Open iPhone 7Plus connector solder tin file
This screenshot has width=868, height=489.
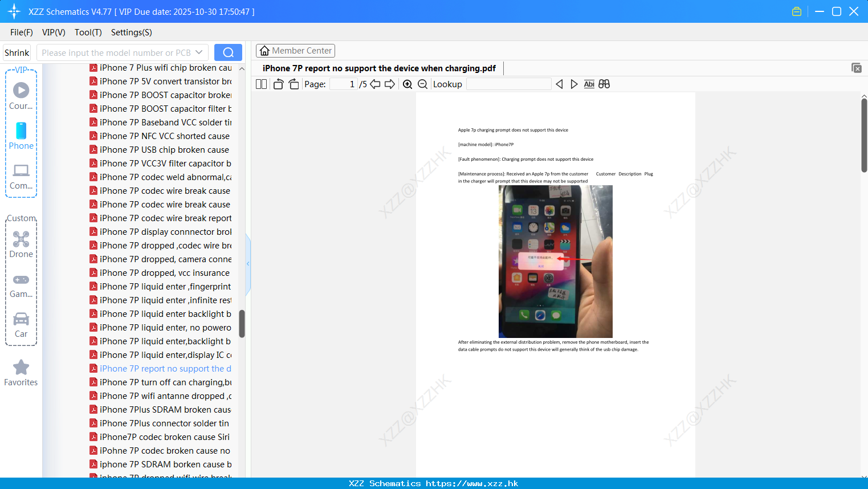click(x=161, y=423)
